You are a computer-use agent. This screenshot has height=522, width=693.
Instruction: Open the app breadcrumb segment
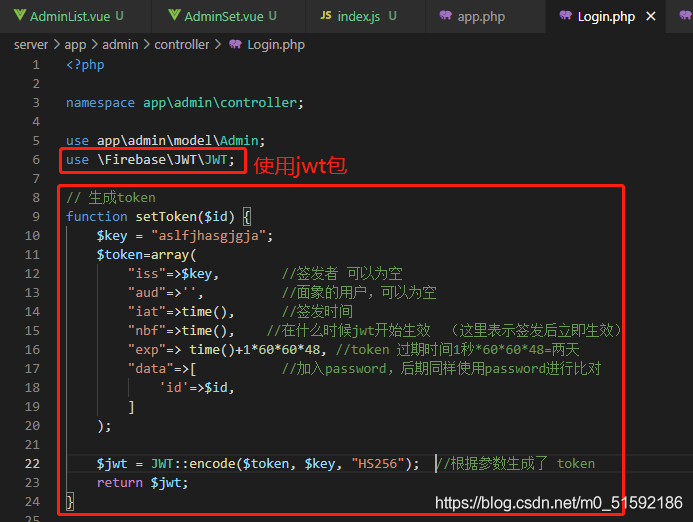coord(75,45)
